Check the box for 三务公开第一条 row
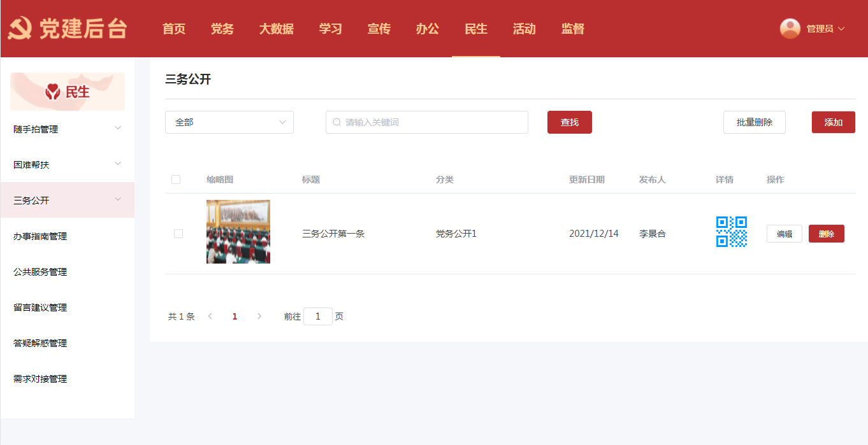The width and height of the screenshot is (868, 445). tap(178, 234)
